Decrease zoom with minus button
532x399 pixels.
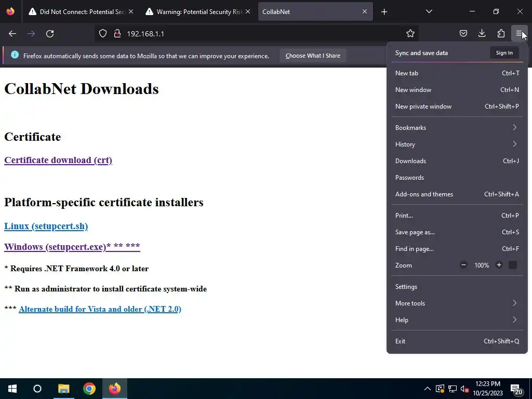463,265
